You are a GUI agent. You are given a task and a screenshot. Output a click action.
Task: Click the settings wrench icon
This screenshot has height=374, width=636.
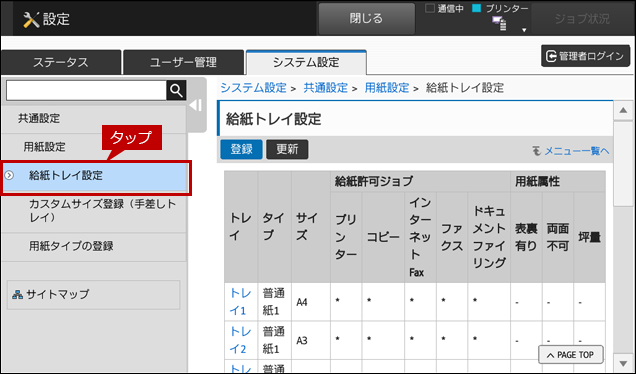(x=31, y=19)
